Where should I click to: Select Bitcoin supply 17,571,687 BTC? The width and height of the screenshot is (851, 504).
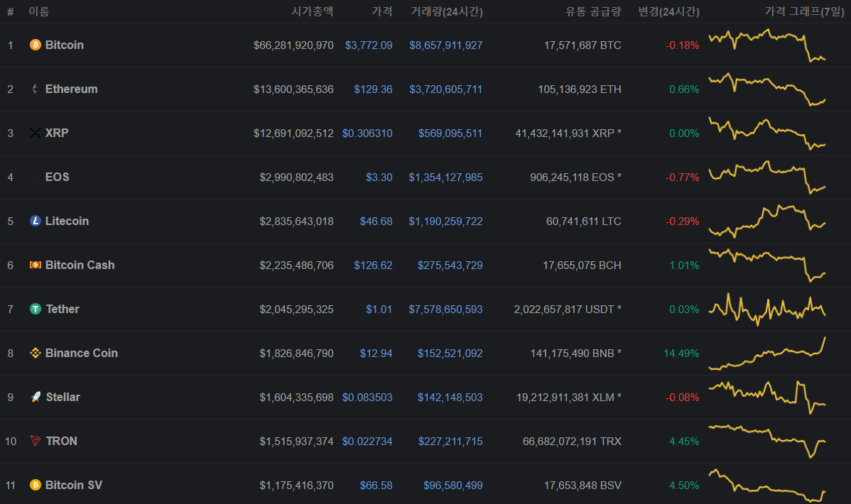[x=583, y=45]
